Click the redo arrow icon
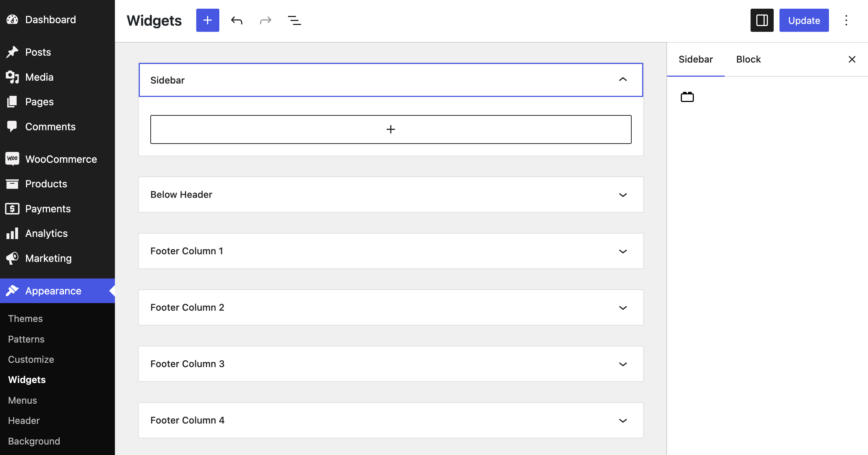 click(x=265, y=20)
